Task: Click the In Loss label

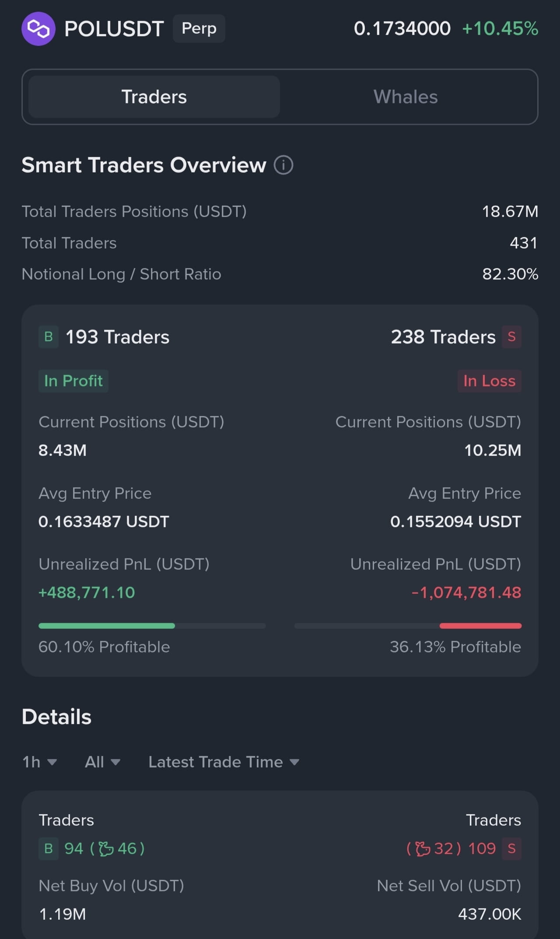Action: point(490,381)
